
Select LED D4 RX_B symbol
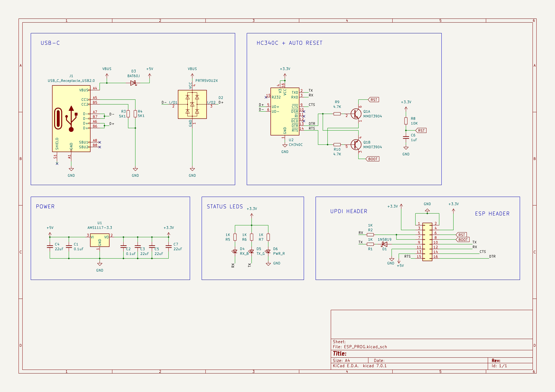[235, 251]
